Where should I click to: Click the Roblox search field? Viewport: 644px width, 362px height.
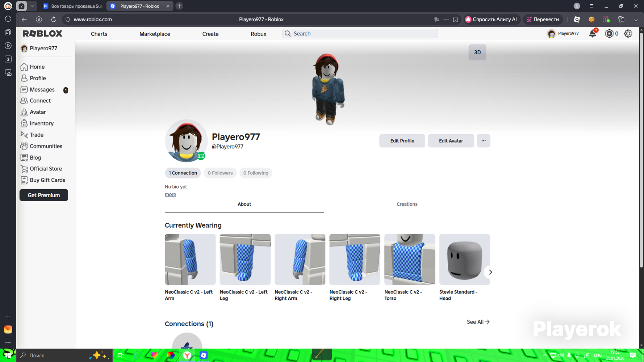(360, 34)
